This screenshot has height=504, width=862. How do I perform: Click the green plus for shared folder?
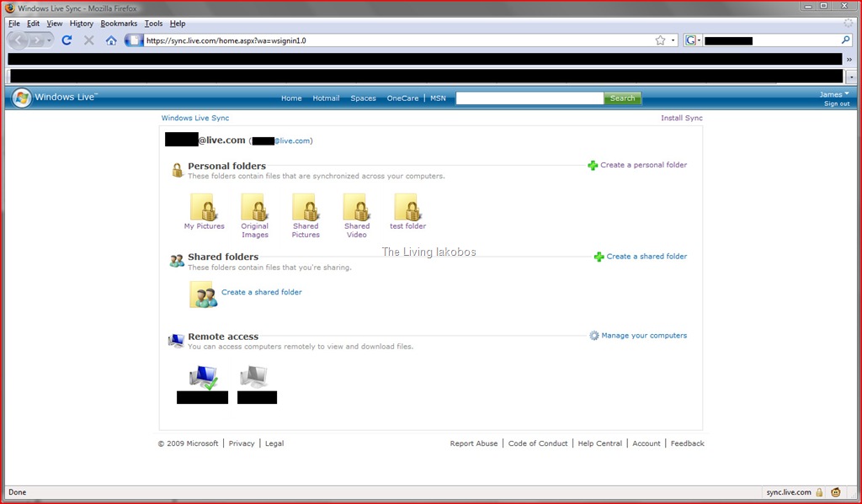point(599,257)
